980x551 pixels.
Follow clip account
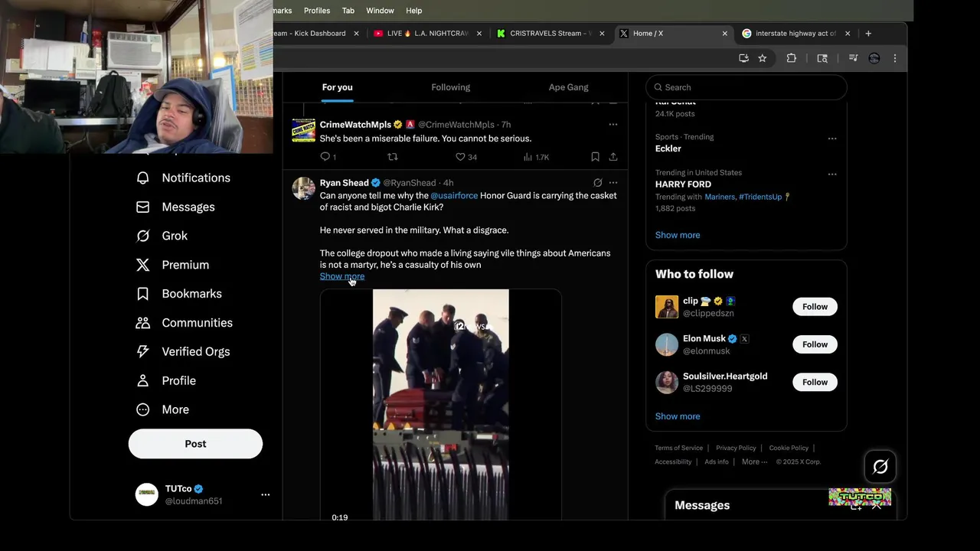tap(815, 307)
